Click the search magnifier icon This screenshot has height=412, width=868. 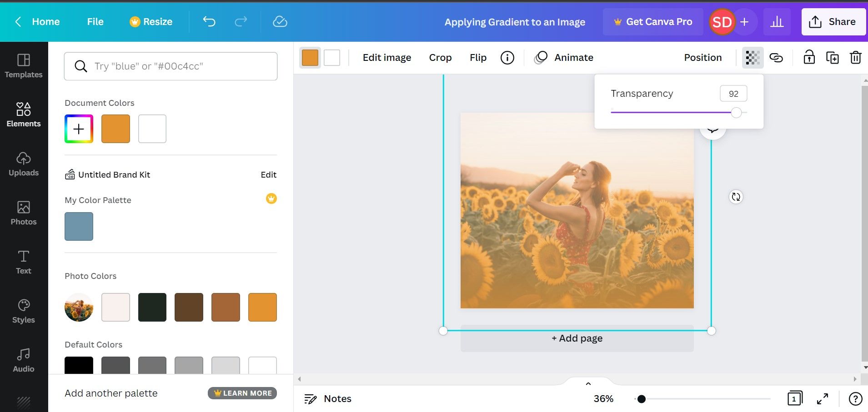tap(81, 66)
